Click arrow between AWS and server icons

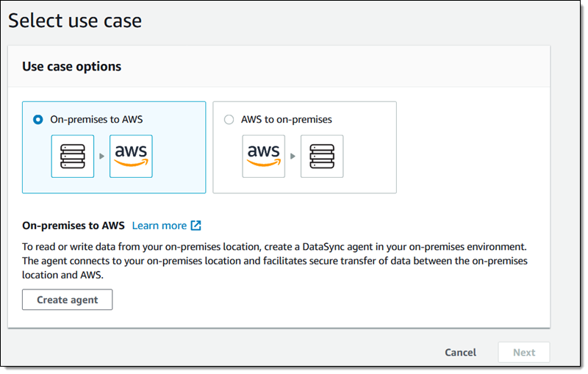pos(293,157)
